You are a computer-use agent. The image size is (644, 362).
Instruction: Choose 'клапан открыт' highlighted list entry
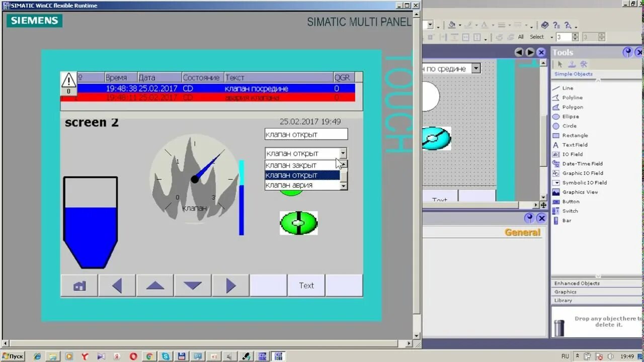click(302, 175)
